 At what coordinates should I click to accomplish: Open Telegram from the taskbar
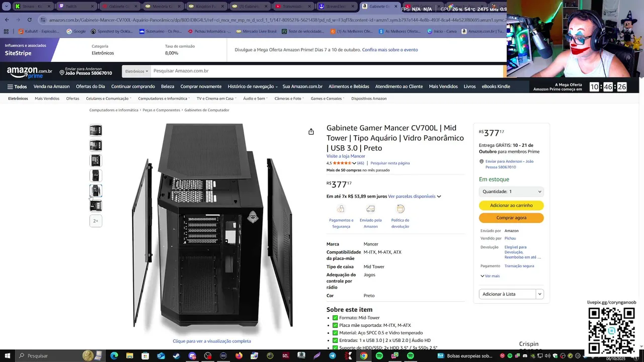(333, 355)
